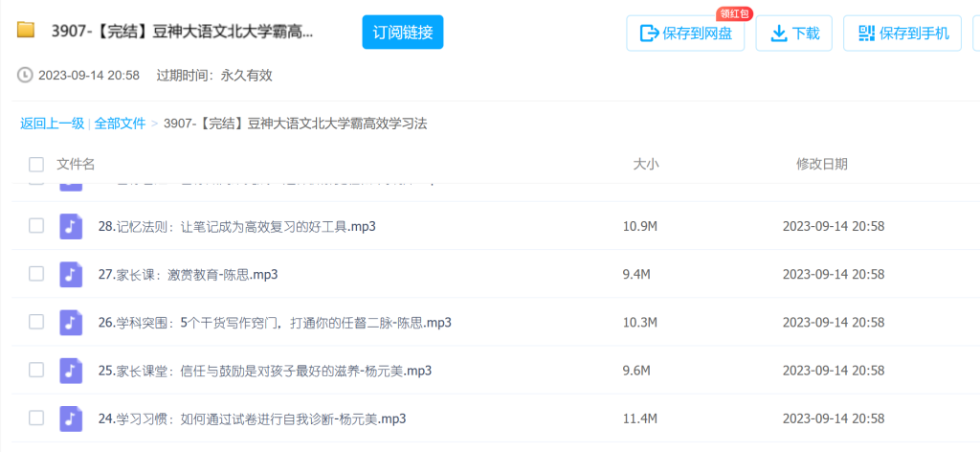Viewport: 980px width, 452px height.
Task: Check the box for 24.学习习惯 mp3
Action: (36, 418)
